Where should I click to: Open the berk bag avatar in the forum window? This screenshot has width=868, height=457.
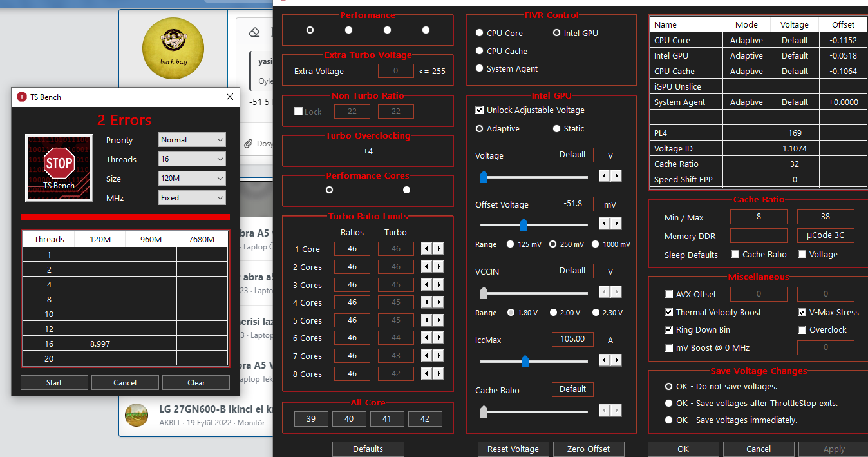coord(173,50)
